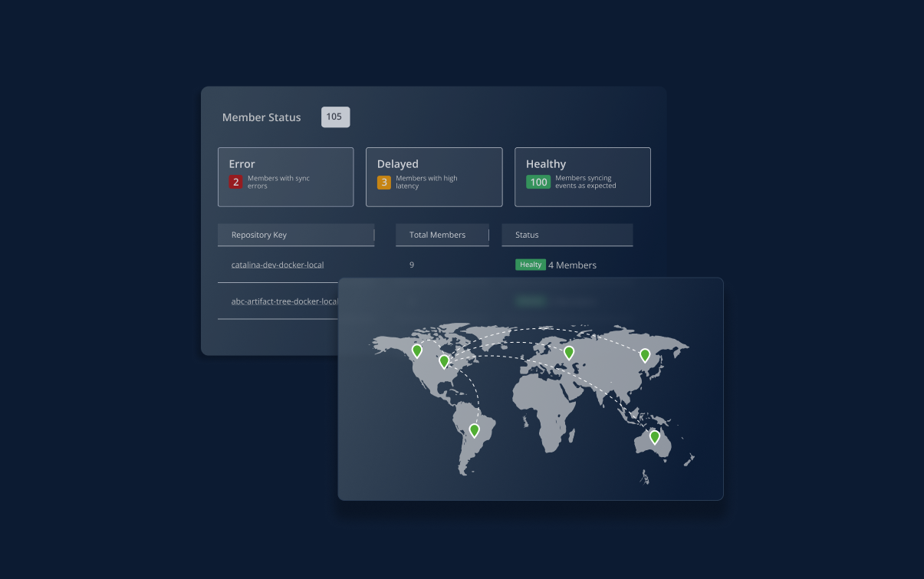Image resolution: width=924 pixels, height=579 pixels.
Task: Sort by Total Members column header
Action: 437,235
